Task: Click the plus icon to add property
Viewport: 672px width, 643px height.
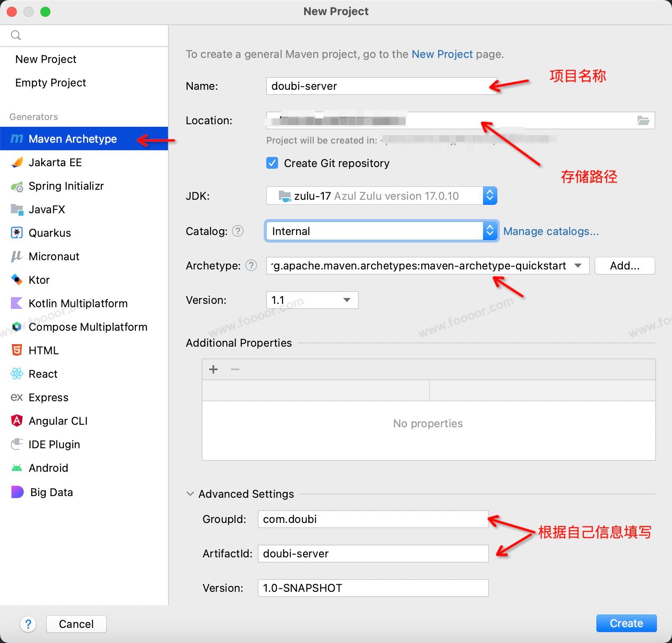Action: (213, 369)
